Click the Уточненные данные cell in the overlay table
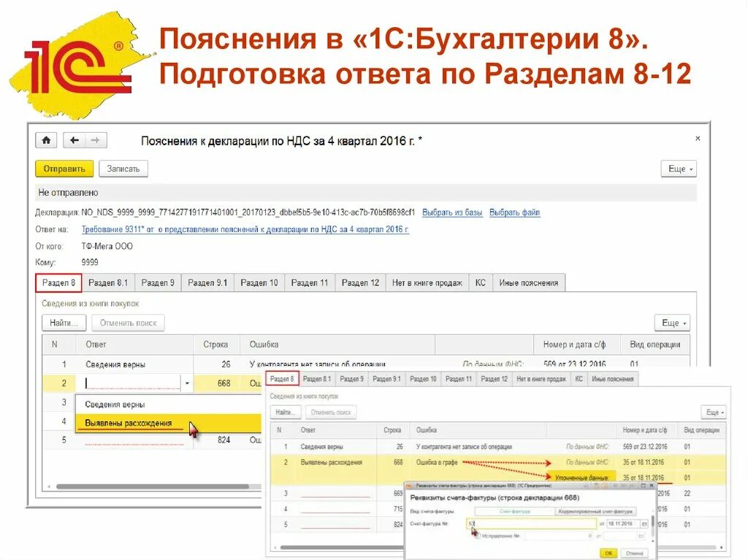Viewport: 748px width, 560px height. click(x=581, y=477)
